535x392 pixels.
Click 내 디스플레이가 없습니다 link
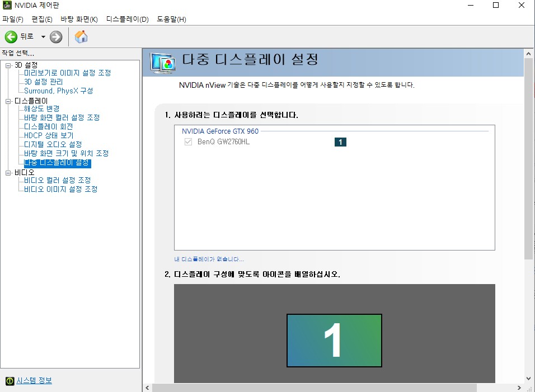(x=209, y=259)
